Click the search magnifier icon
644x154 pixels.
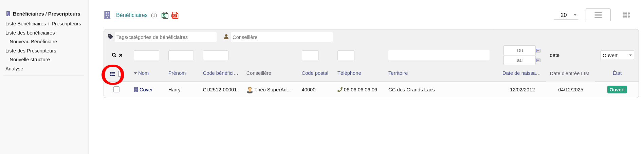(x=114, y=55)
